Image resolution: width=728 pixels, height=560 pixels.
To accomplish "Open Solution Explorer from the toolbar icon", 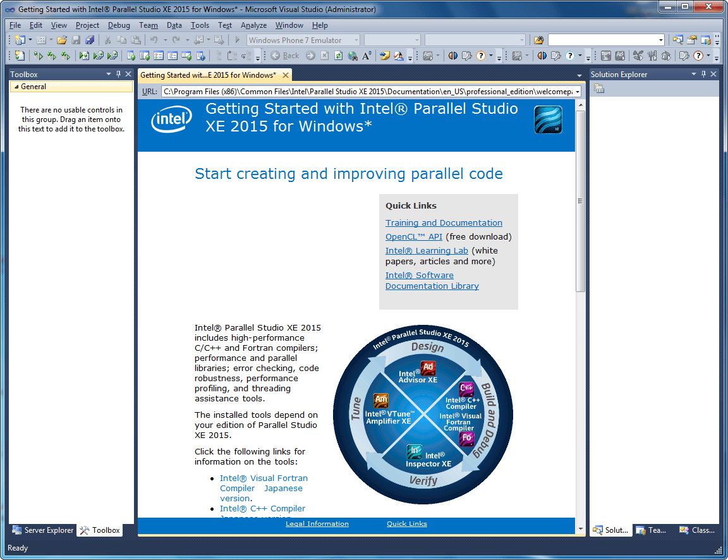I will 678,40.
